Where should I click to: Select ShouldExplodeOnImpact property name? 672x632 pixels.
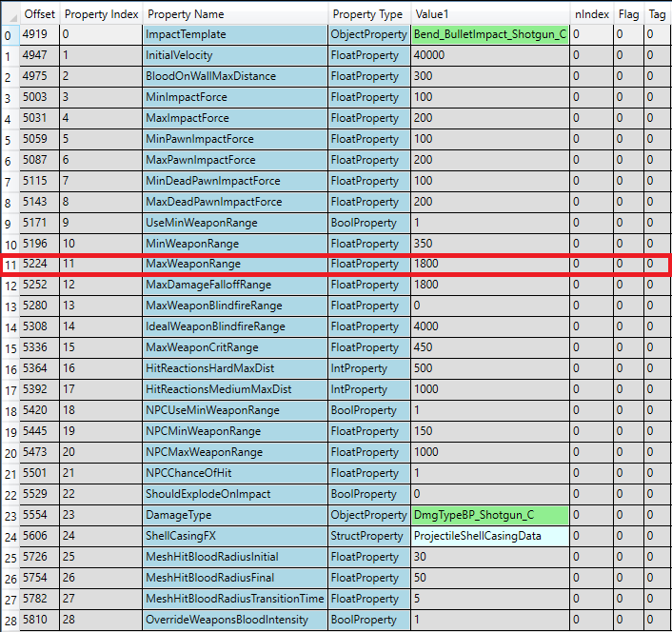pyautogui.click(x=235, y=494)
